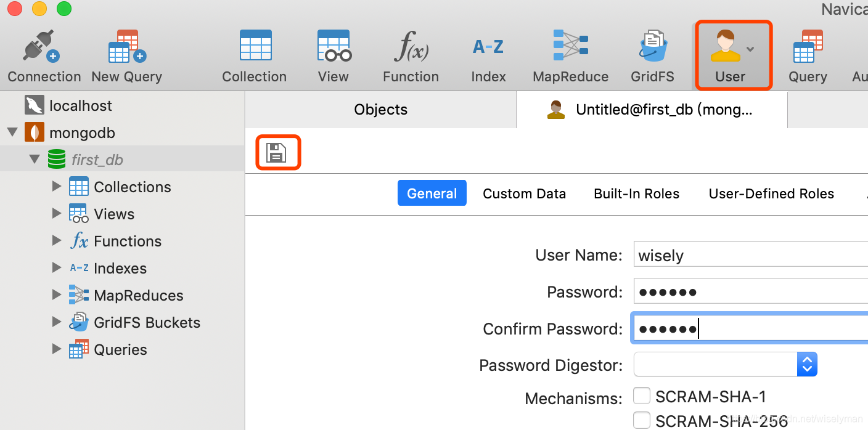Enable the SCRAM-SHA-256 mechanism checkbox
This screenshot has width=868, height=430.
642,420
